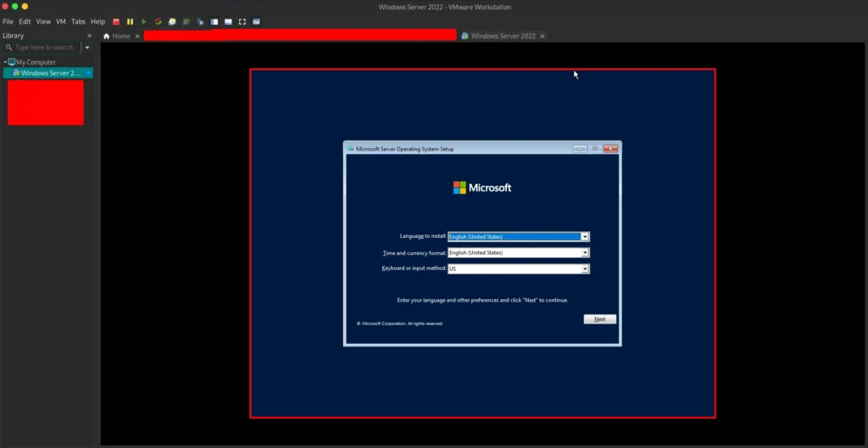
Task: Click the setup dialog title bar icon
Action: coord(351,149)
